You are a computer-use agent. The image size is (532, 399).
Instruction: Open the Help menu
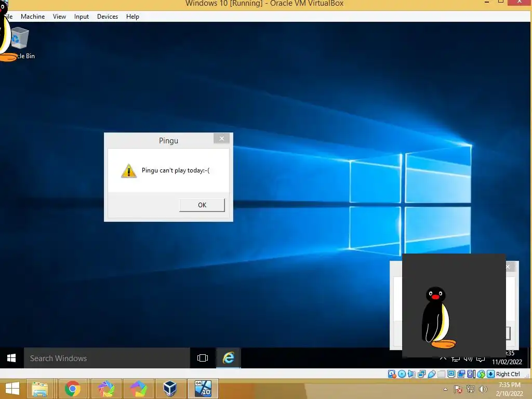point(132,16)
